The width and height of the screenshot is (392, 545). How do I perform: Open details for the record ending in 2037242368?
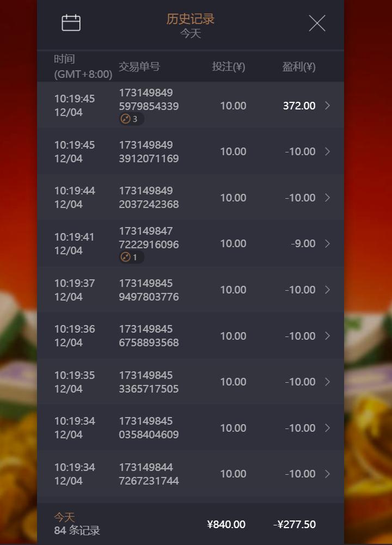[327, 198]
